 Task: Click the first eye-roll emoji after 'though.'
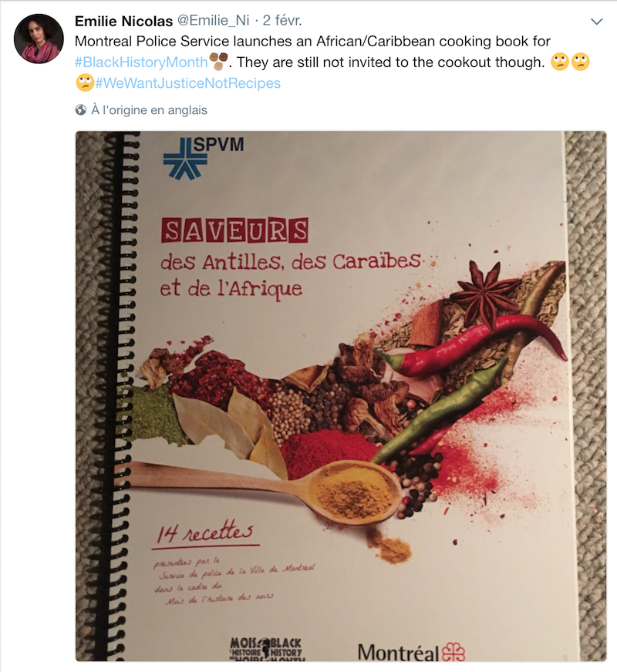560,62
